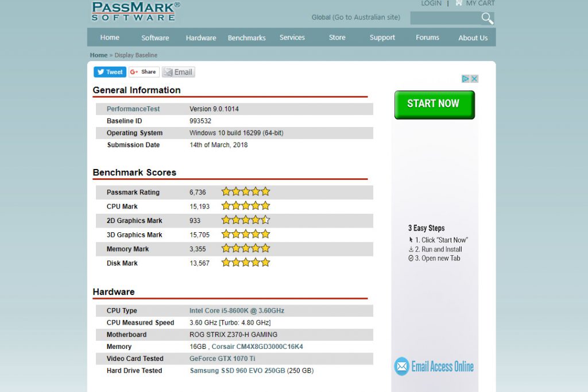Image resolution: width=588 pixels, height=392 pixels.
Task: Click the Email Access Online envelope icon
Action: tap(401, 367)
